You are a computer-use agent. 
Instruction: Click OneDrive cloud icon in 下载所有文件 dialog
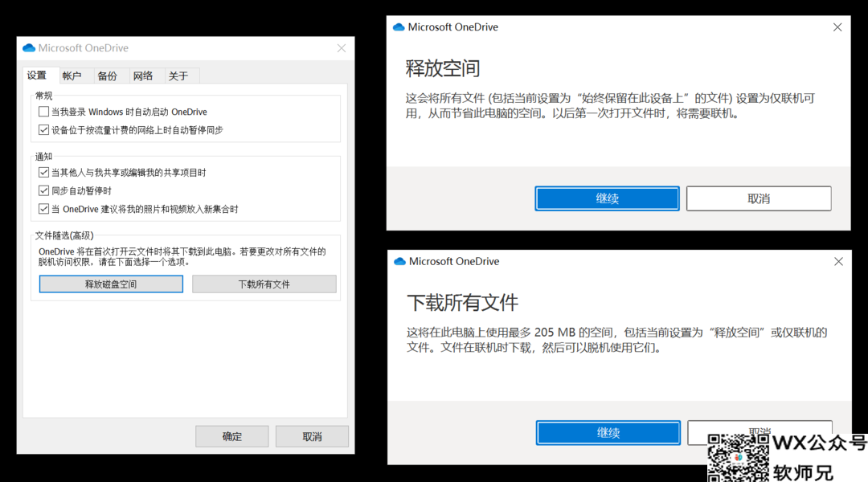(399, 262)
